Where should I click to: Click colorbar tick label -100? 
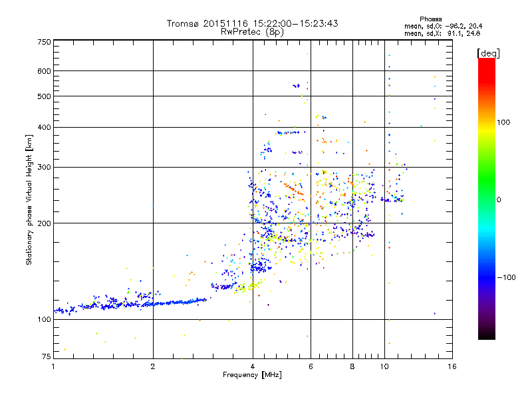[506, 277]
